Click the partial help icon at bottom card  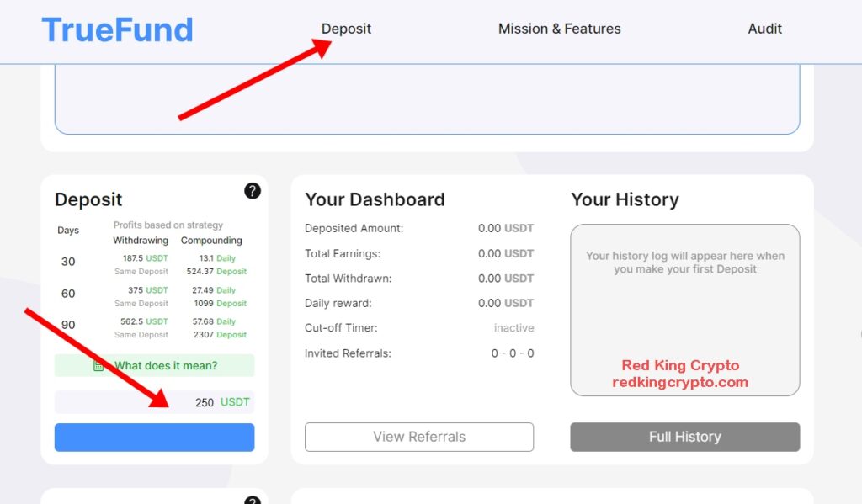(253, 500)
